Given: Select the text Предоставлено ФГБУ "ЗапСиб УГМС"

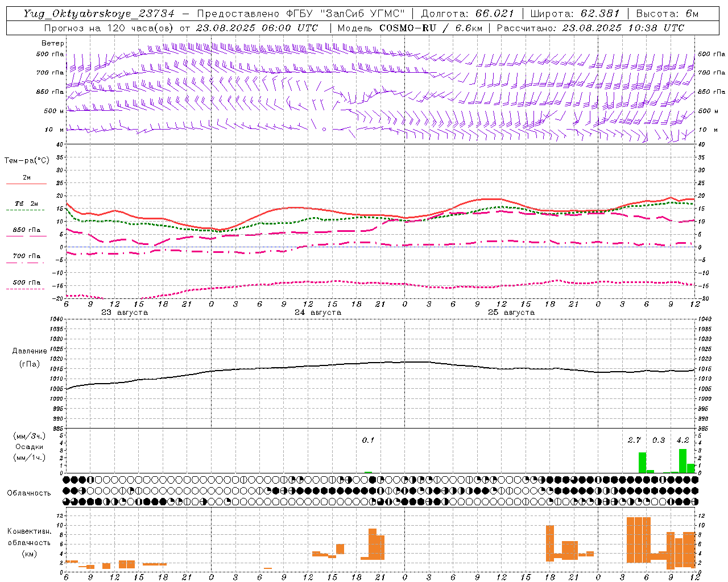Looking at the screenshot, I should pyautogui.click(x=300, y=14).
